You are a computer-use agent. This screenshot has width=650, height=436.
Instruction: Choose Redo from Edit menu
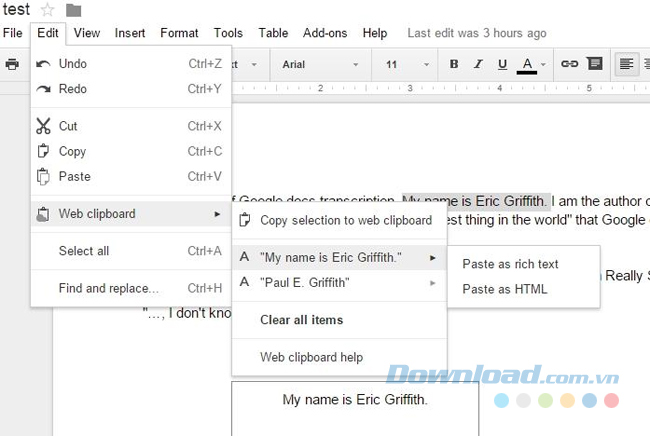coord(131,89)
